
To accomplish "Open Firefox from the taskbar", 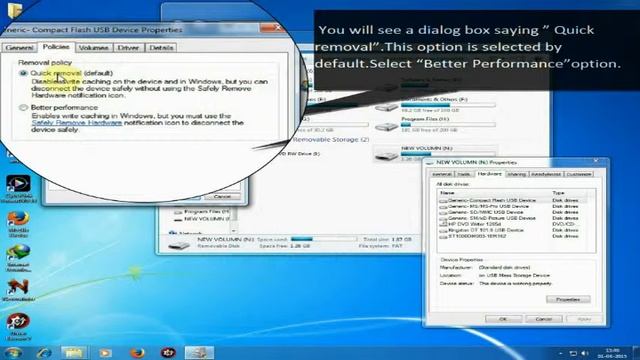I will [x=137, y=352].
